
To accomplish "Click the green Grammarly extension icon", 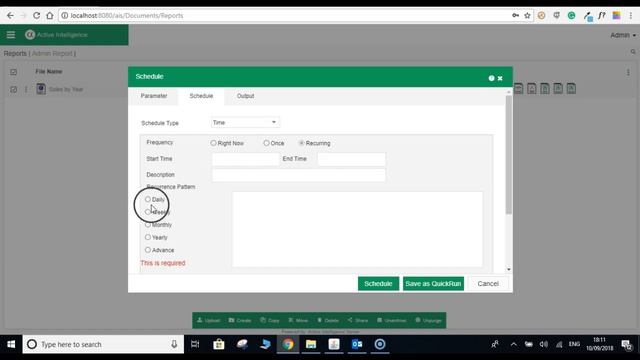I will tap(571, 16).
